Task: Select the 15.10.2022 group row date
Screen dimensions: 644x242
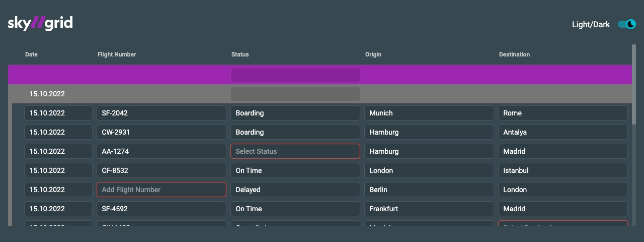Action: [47, 94]
